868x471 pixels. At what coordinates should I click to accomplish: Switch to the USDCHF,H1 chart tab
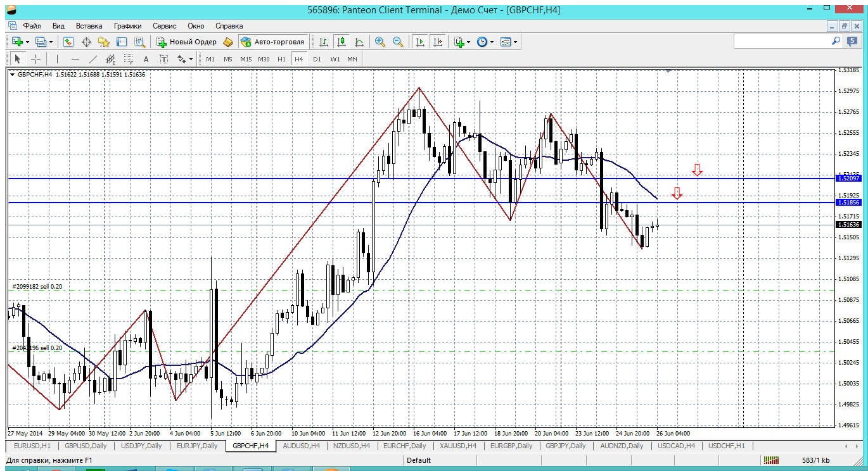point(727,446)
